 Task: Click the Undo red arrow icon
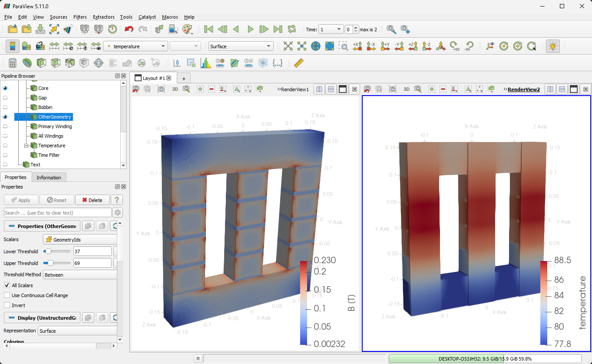(x=129, y=29)
